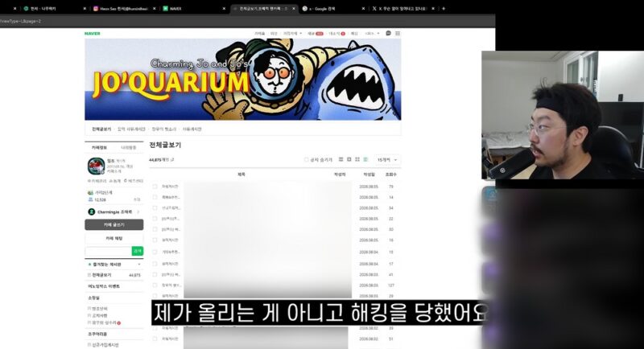
Task: Focus the cafe search input field
Action: 109,251
